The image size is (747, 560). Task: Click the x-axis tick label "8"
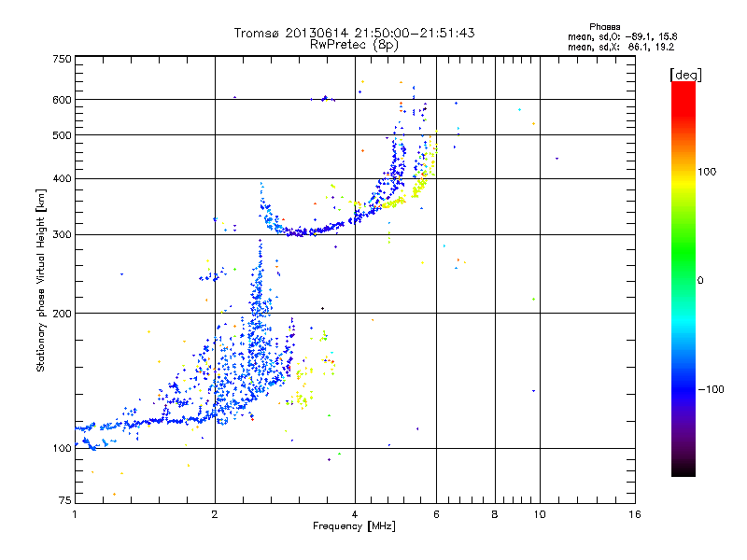coord(495,514)
